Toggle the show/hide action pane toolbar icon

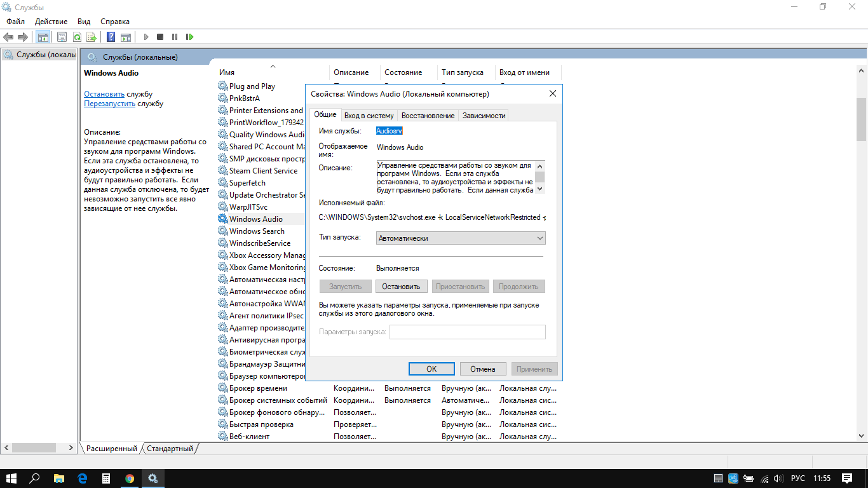click(x=126, y=37)
